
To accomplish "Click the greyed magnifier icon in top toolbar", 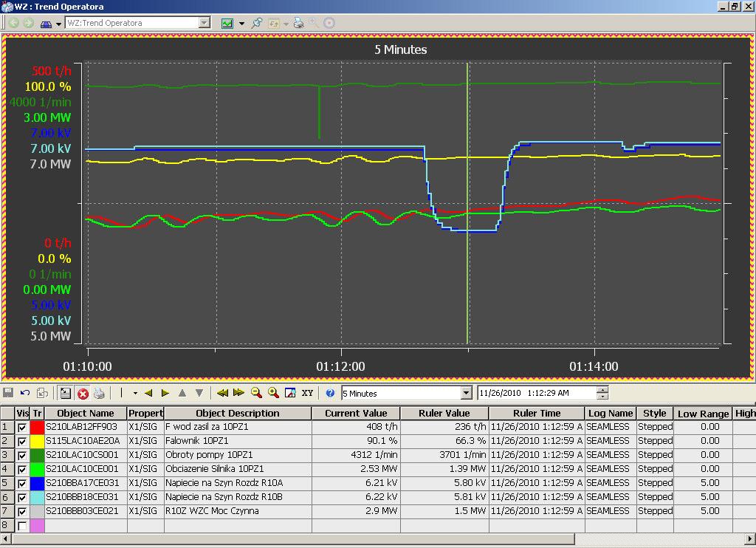I will click(314, 23).
